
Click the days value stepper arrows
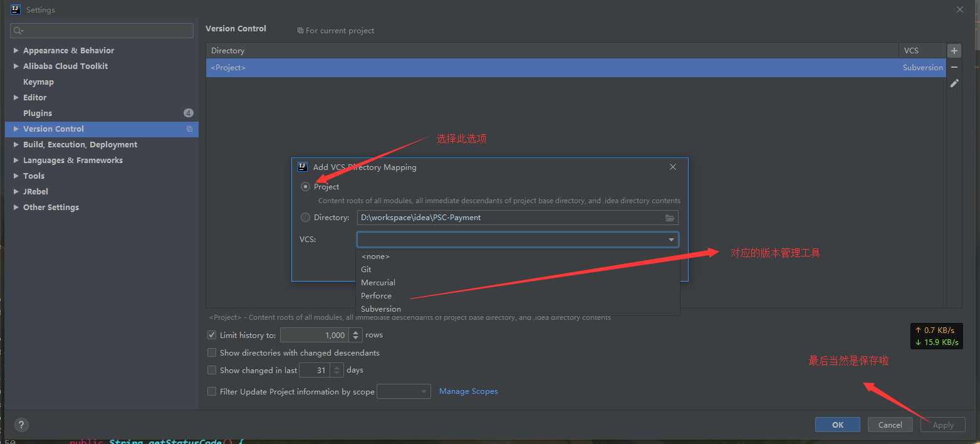pos(337,370)
